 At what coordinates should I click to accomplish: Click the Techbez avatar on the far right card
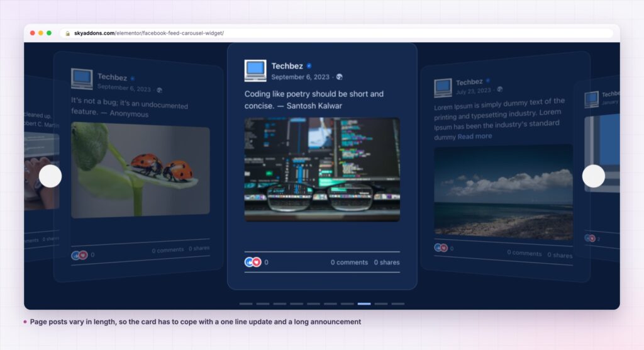click(591, 99)
